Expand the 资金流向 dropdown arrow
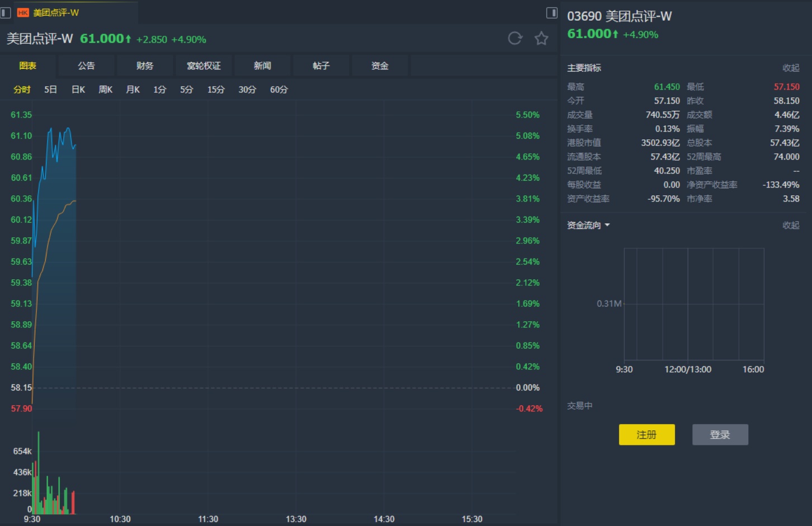 (x=607, y=225)
